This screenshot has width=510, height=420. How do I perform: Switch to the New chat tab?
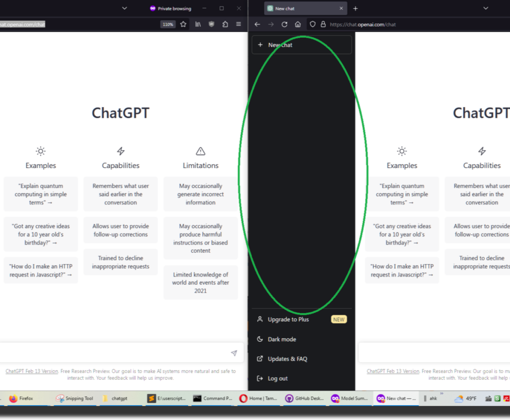tap(299, 8)
